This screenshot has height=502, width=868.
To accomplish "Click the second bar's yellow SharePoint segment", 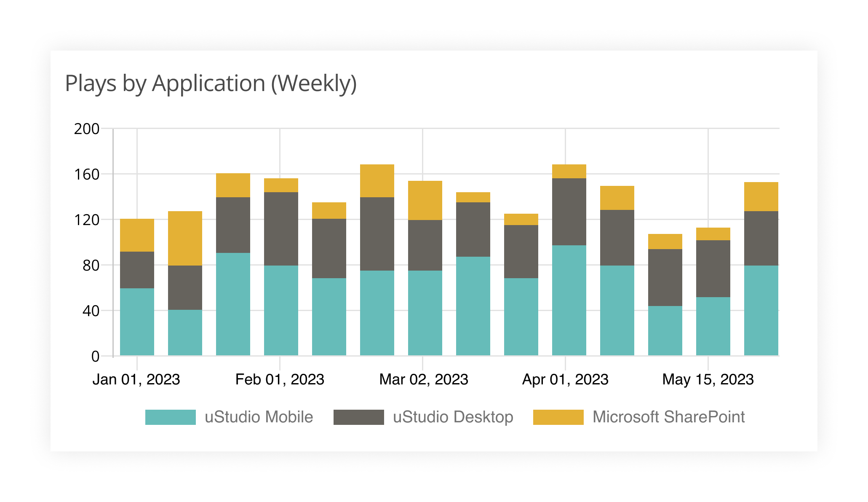I will pyautogui.click(x=185, y=238).
